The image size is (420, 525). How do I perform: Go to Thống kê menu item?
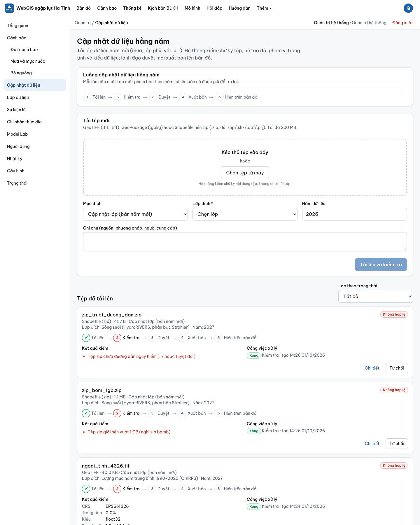132,8
